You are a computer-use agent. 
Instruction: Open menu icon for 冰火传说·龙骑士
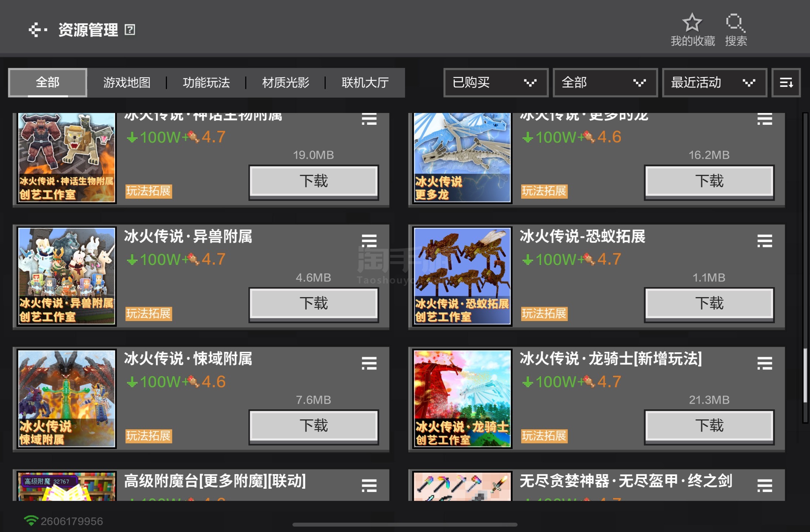pyautogui.click(x=764, y=363)
